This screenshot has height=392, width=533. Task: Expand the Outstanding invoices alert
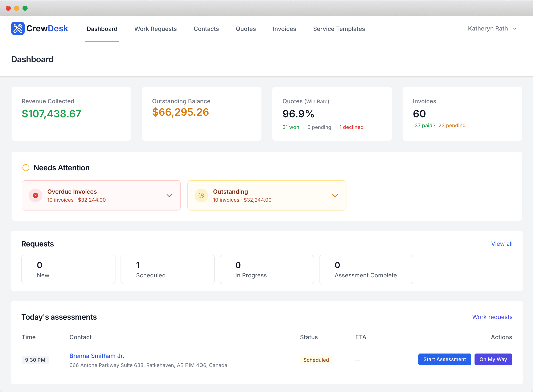click(x=335, y=195)
